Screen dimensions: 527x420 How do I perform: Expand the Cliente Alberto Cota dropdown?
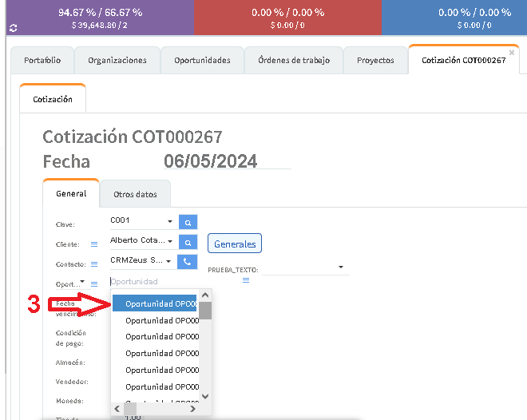coord(170,241)
